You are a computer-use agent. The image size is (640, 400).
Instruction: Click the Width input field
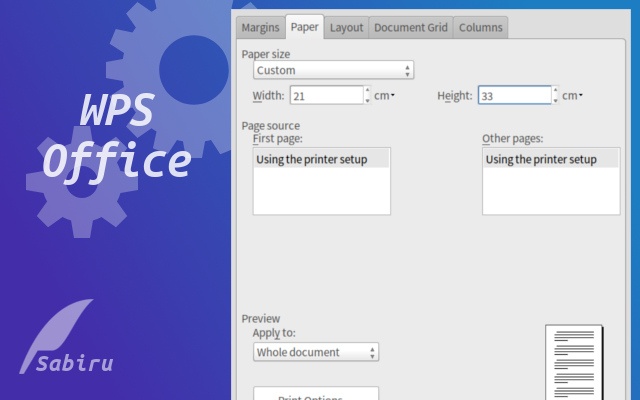point(327,96)
